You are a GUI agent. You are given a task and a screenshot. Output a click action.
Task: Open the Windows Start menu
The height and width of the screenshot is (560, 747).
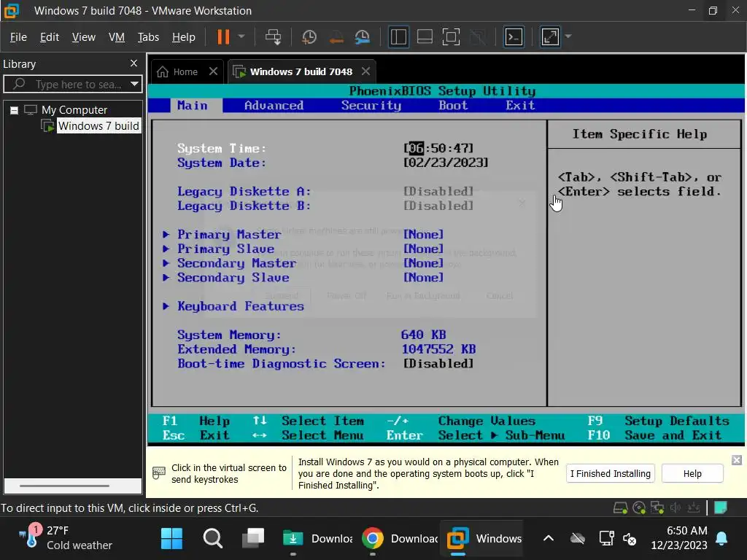pyautogui.click(x=171, y=539)
